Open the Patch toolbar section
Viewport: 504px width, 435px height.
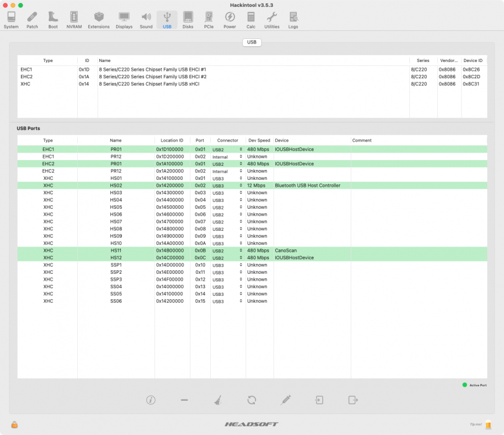coord(32,20)
